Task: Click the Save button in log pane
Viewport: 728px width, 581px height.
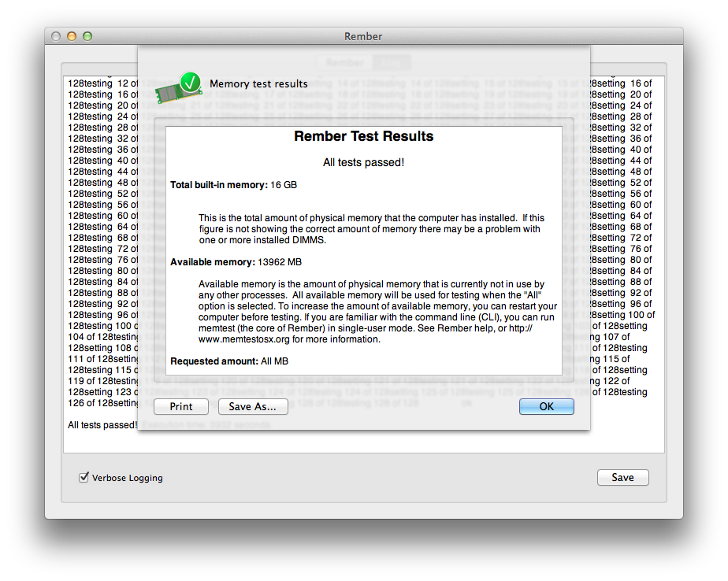Action: click(x=622, y=478)
